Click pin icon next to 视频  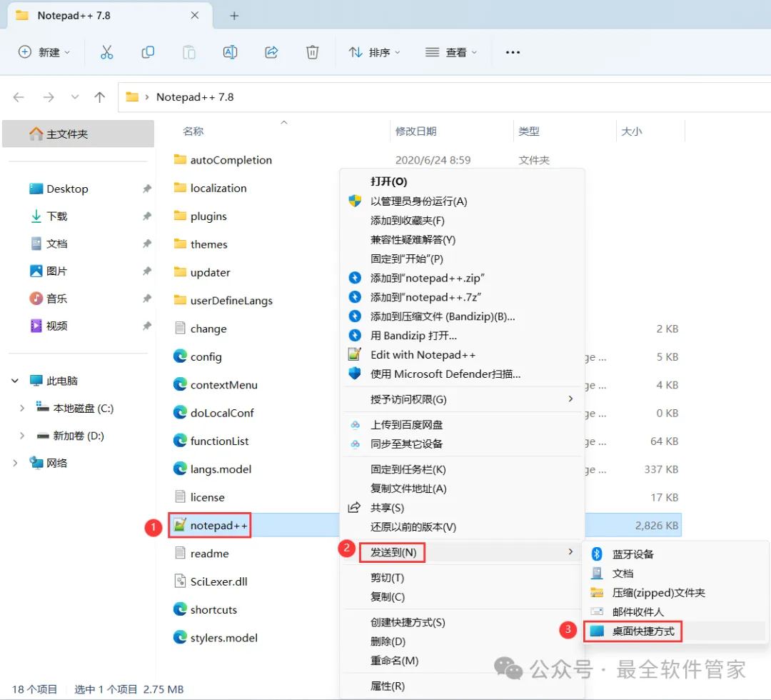(x=146, y=326)
